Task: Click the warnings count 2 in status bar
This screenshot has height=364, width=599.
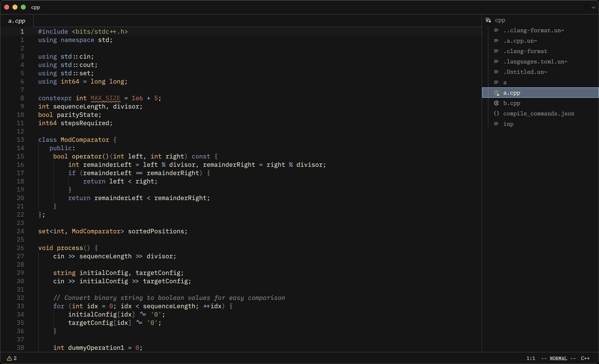Action: 15,358
